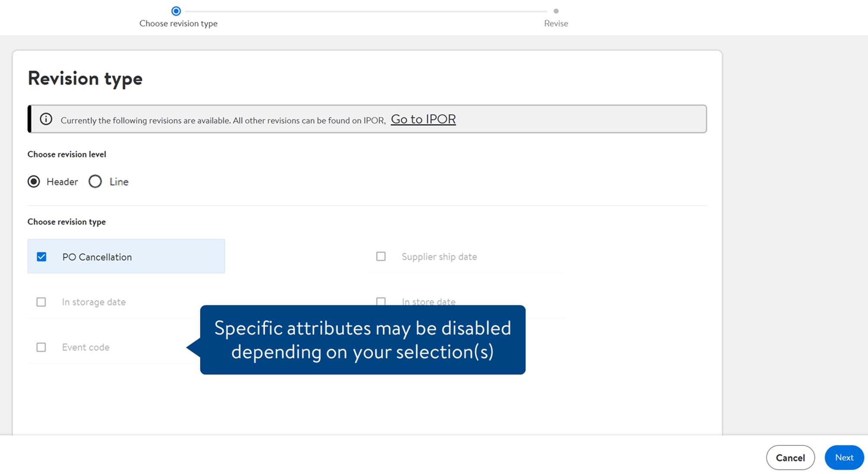The image size is (868, 474).
Task: Check the Supplier ship date checkbox
Action: tap(381, 256)
